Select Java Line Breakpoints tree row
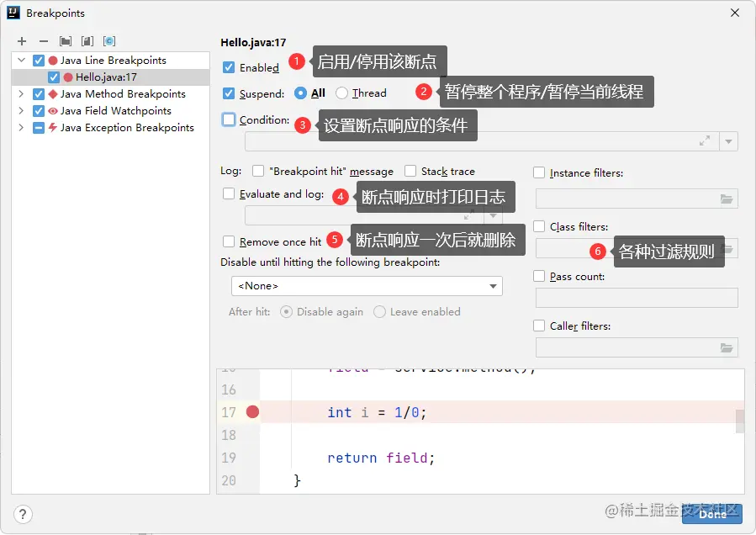This screenshot has width=756, height=535. click(x=111, y=61)
